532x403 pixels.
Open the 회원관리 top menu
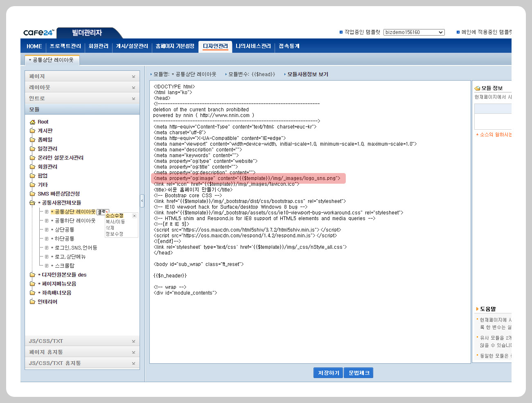(99, 46)
